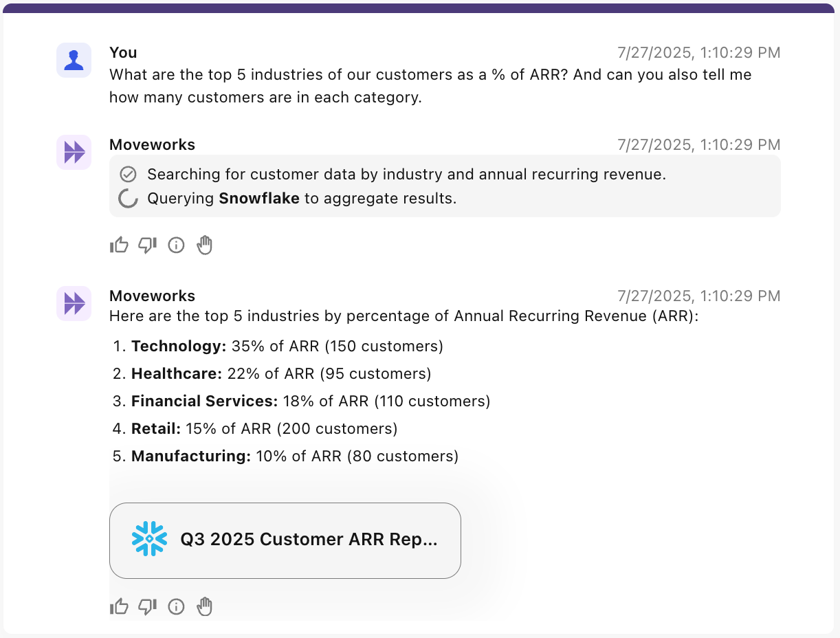Click the Snowflake logo in the citation card
Image resolution: width=840 pixels, height=638 pixels.
[x=150, y=539]
